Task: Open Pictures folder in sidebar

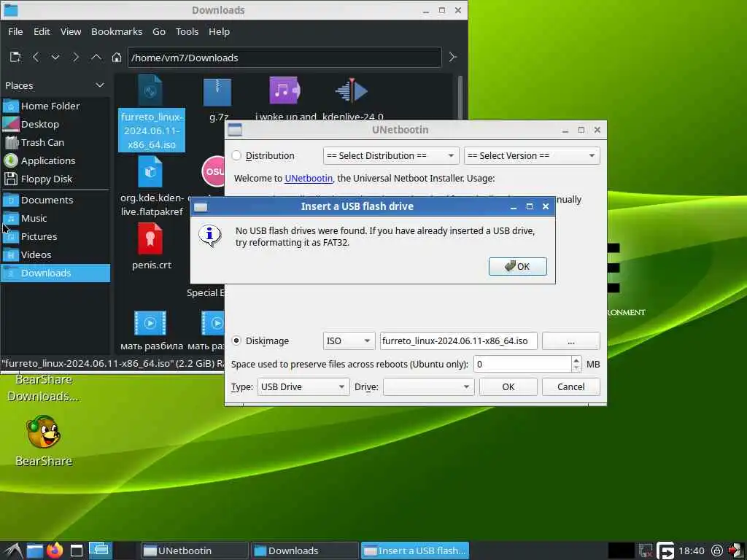Action: click(55, 236)
